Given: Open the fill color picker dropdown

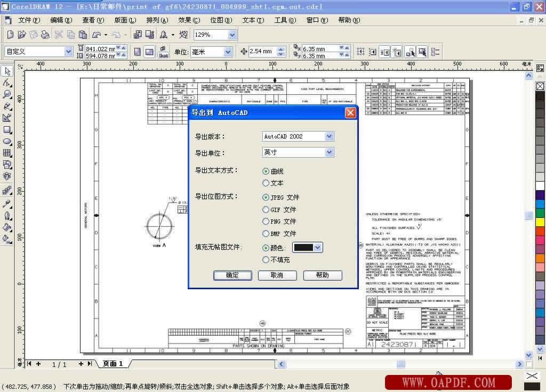Looking at the screenshot, I should tap(318, 247).
